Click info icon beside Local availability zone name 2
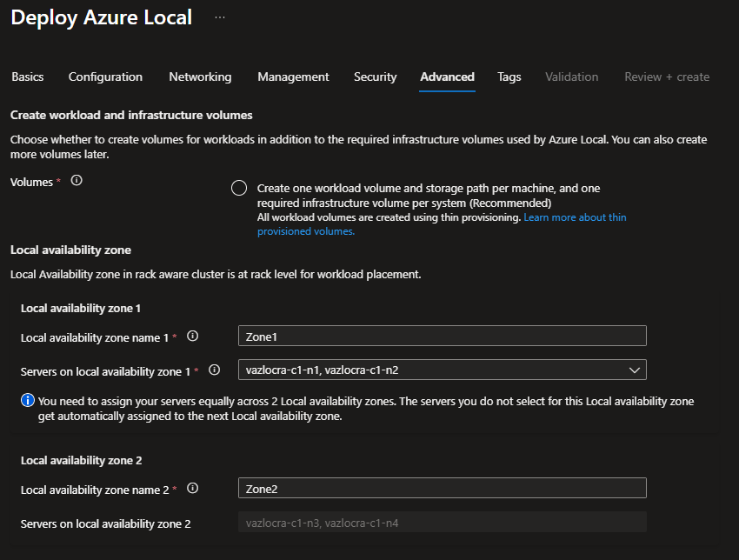 193,489
